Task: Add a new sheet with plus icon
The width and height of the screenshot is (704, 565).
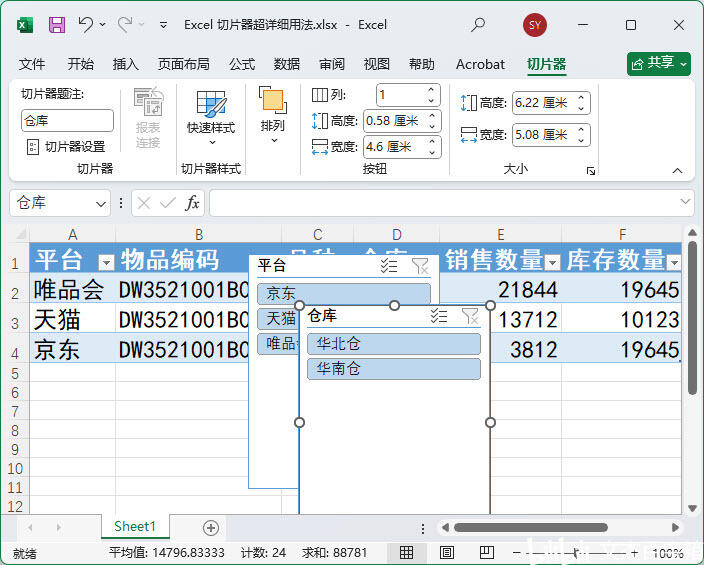Action: point(210,527)
